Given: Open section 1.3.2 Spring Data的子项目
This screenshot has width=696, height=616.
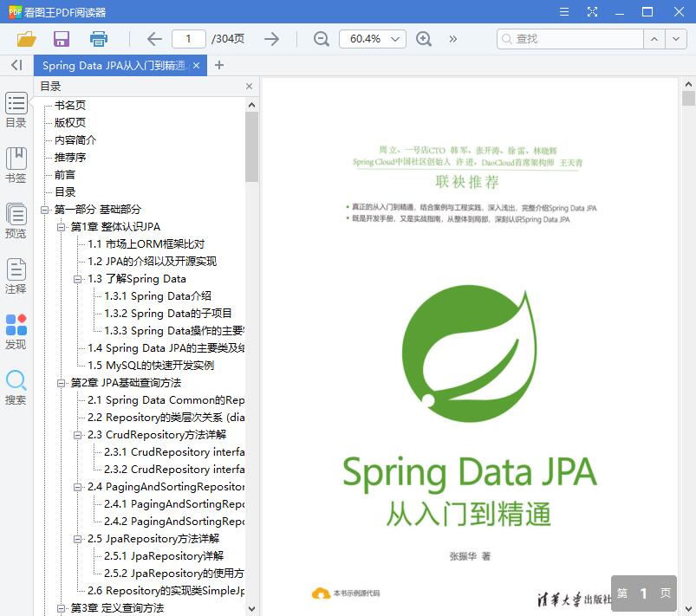Looking at the screenshot, I should pos(168,314).
